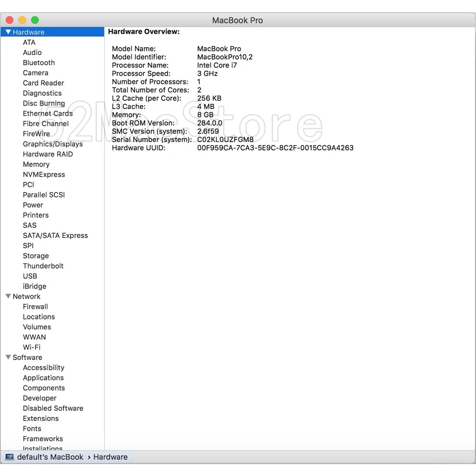476x476 pixels.
Task: Click Hardware in the bottom path bar
Action: [x=110, y=457]
